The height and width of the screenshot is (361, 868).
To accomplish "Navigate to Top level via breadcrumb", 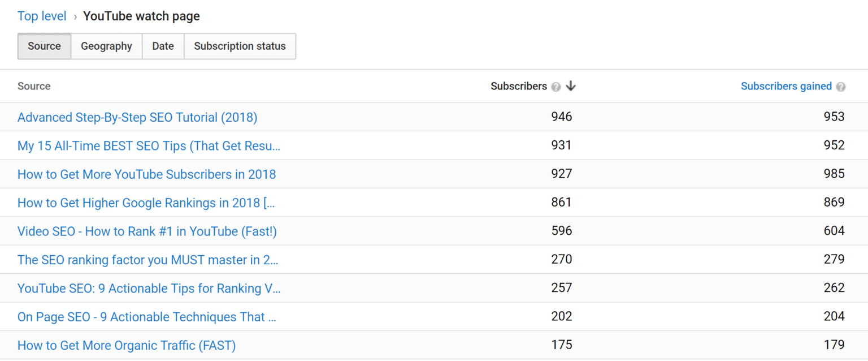I will [42, 16].
